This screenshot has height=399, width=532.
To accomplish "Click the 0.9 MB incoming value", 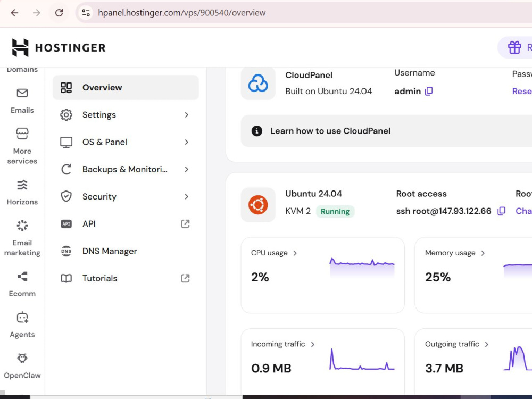I will (271, 368).
